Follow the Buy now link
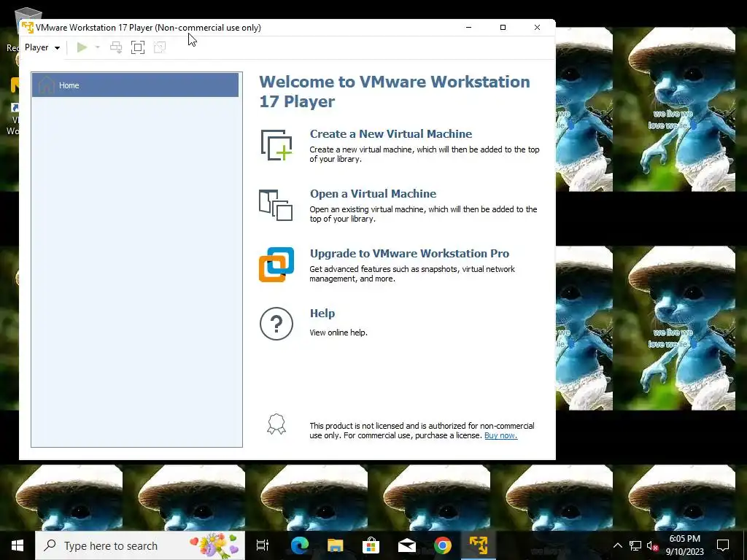 tap(500, 435)
